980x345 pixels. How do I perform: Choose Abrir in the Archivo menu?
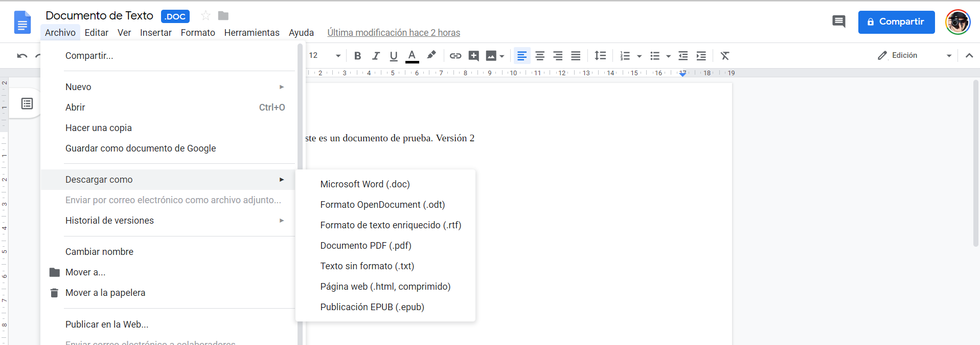tap(168, 107)
